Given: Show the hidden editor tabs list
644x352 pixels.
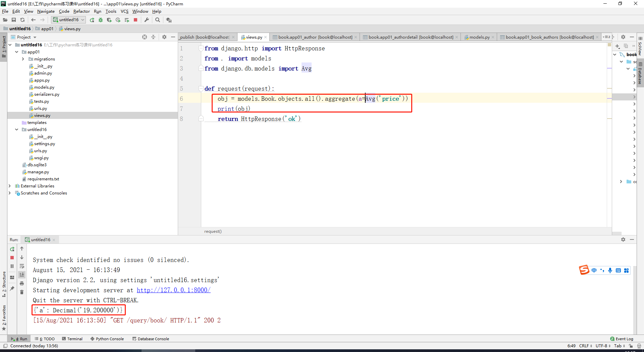Looking at the screenshot, I should click(606, 37).
